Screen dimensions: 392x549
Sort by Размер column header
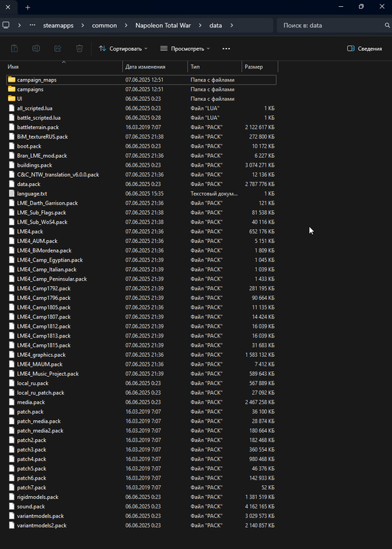260,67
